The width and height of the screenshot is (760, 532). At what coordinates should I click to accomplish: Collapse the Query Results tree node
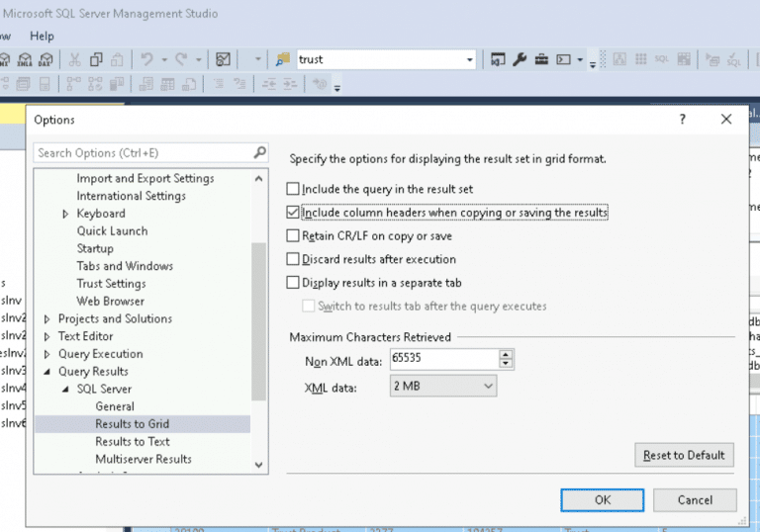47,372
